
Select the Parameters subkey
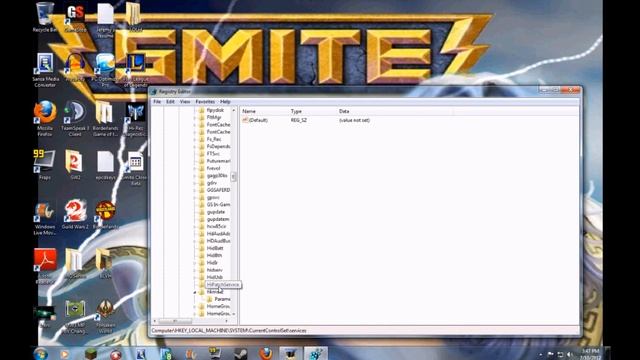[x=222, y=299]
